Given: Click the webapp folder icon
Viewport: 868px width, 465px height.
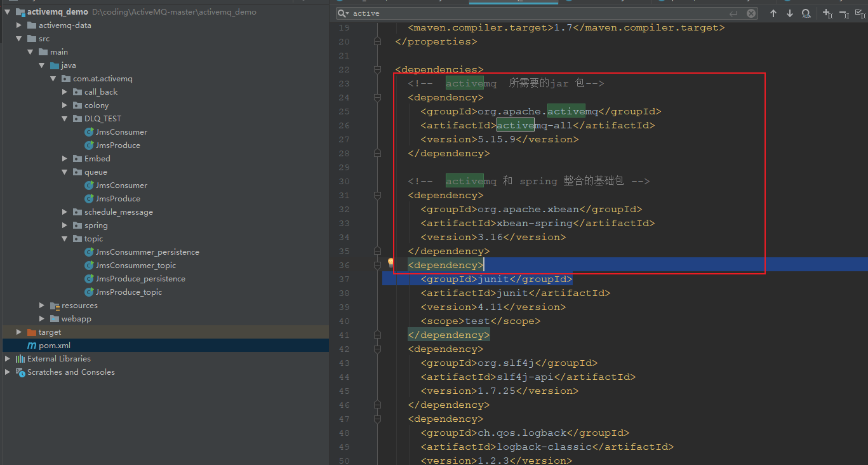Looking at the screenshot, I should pyautogui.click(x=55, y=319).
